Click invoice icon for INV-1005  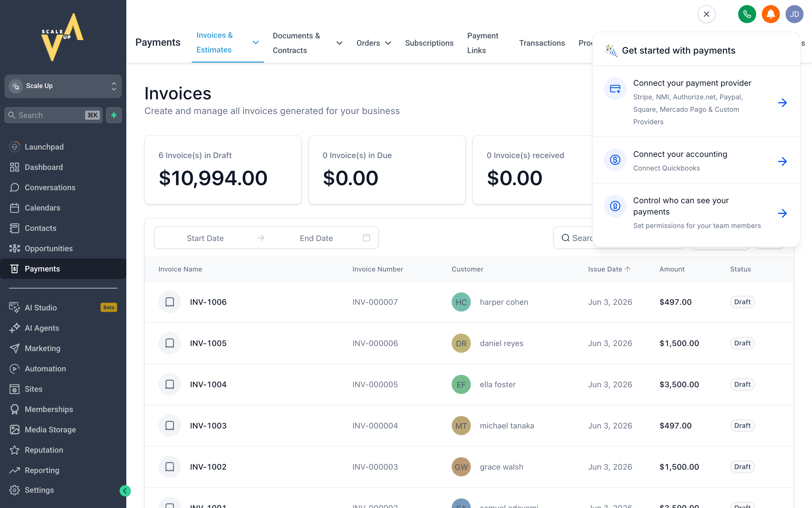pos(169,343)
